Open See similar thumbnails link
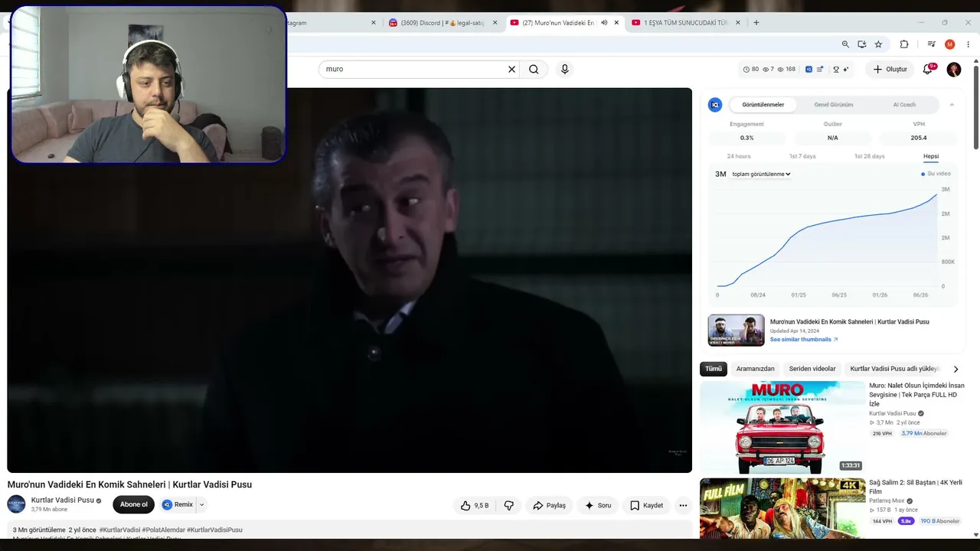The image size is (980, 551). pyautogui.click(x=804, y=340)
